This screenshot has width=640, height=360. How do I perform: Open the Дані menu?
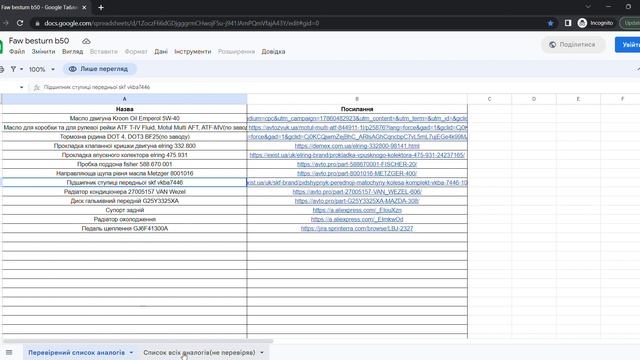[x=161, y=52]
